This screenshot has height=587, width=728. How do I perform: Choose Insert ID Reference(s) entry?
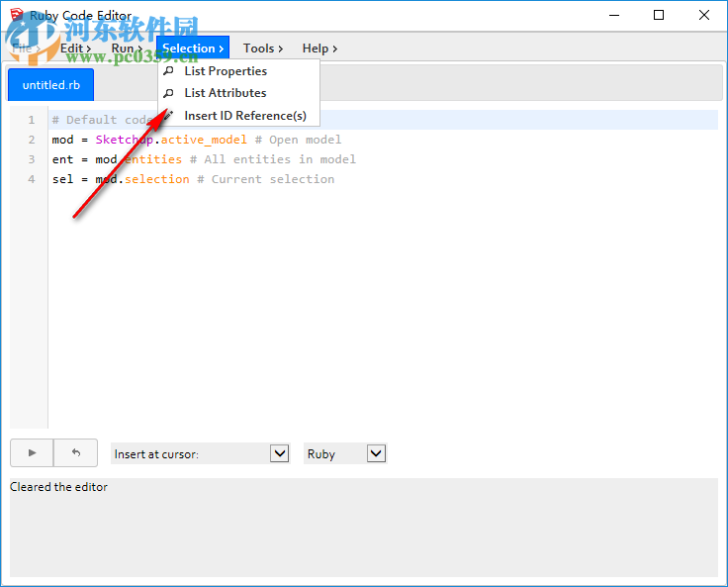[x=238, y=115]
